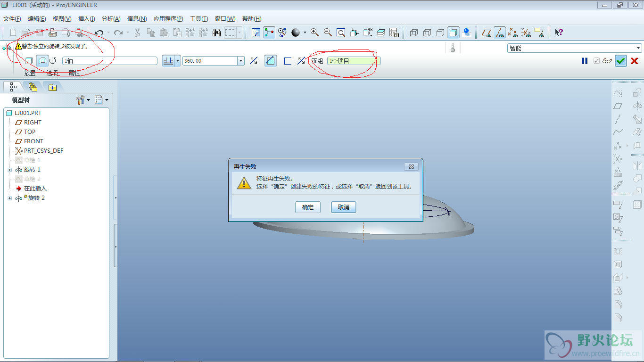Viewport: 644px width, 362px height.
Task: Expand the 旋转 2 tree node
Action: [x=10, y=198]
